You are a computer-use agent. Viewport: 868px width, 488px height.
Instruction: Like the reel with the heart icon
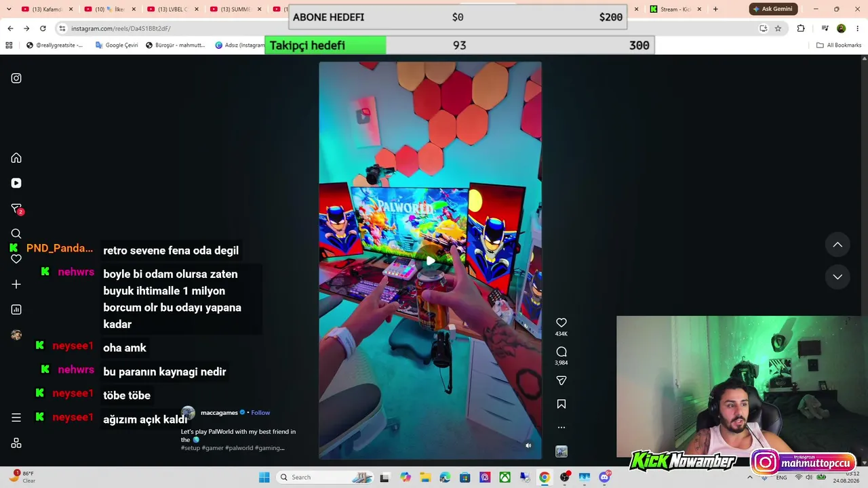(x=561, y=323)
